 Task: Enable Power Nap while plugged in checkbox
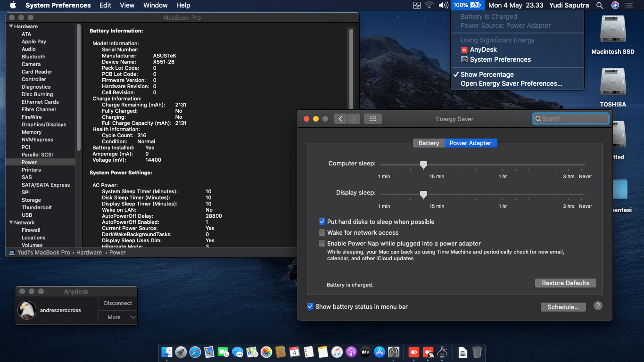(322, 243)
